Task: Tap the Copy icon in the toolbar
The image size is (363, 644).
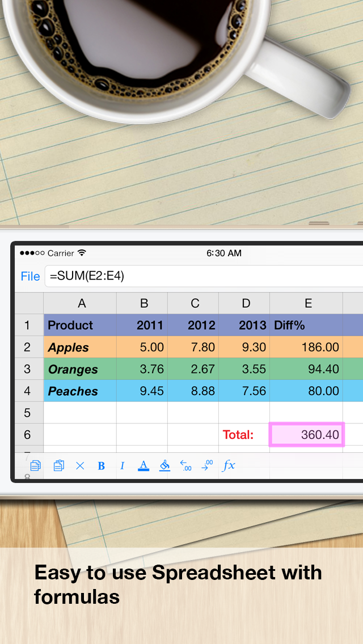Action: (x=36, y=465)
